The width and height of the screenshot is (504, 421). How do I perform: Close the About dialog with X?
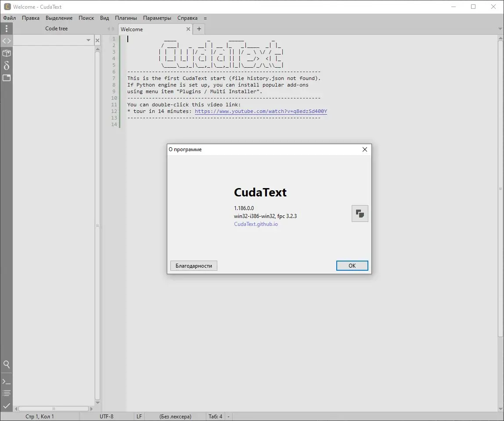(x=364, y=149)
